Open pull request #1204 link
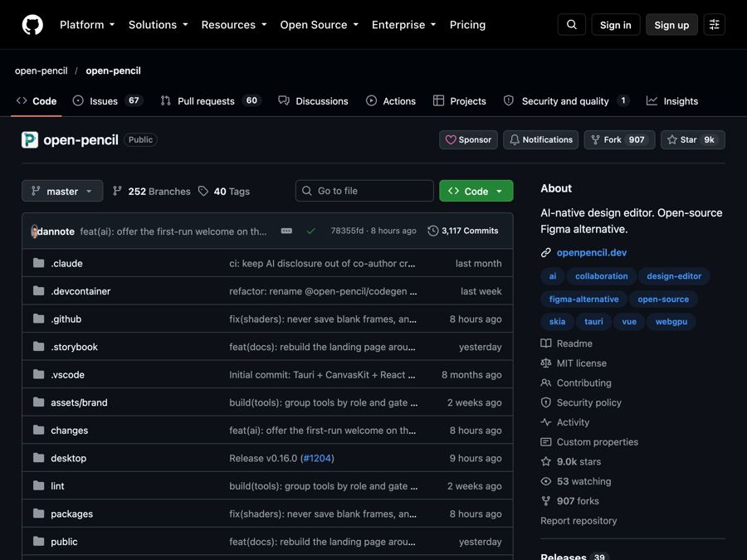 point(317,458)
